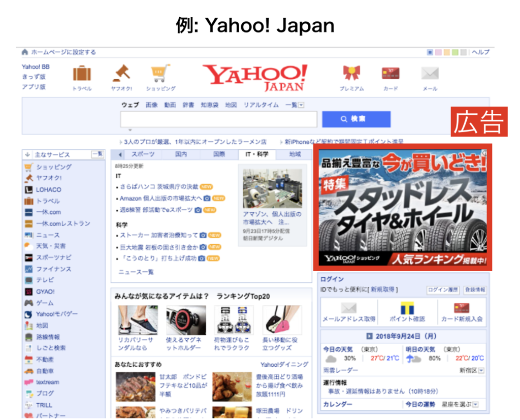Image resolution: width=520 pixels, height=420 pixels.
Task: Select the 地域 news tab
Action: pos(295,154)
